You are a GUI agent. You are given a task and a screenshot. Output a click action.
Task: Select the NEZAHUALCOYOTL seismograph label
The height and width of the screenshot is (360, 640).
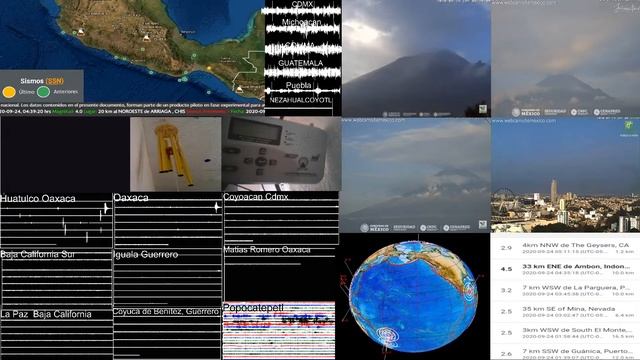pyautogui.click(x=301, y=100)
